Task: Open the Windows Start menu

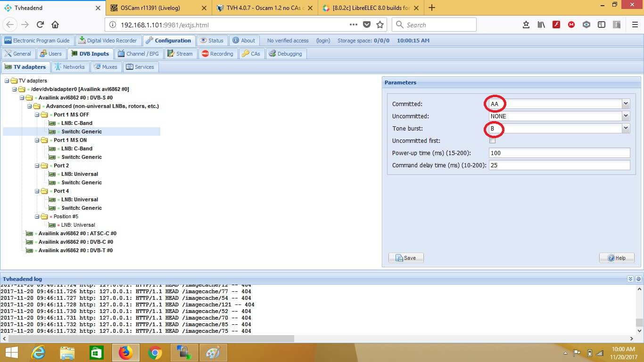Action: 11,353
